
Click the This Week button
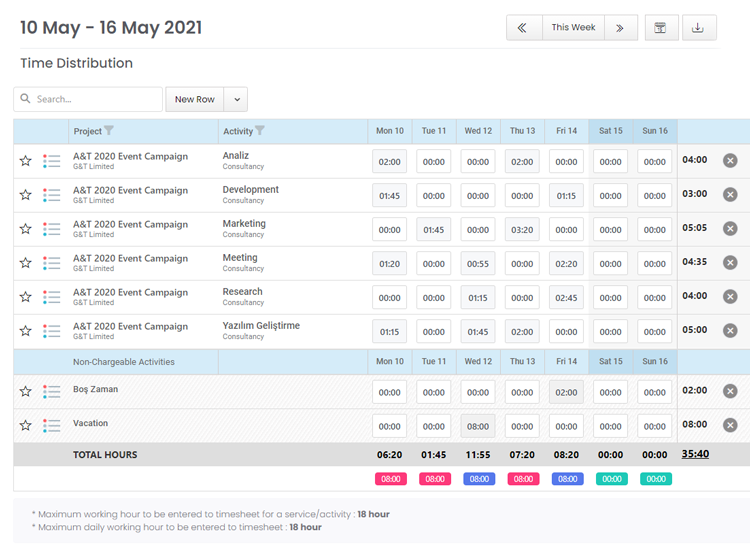573,28
